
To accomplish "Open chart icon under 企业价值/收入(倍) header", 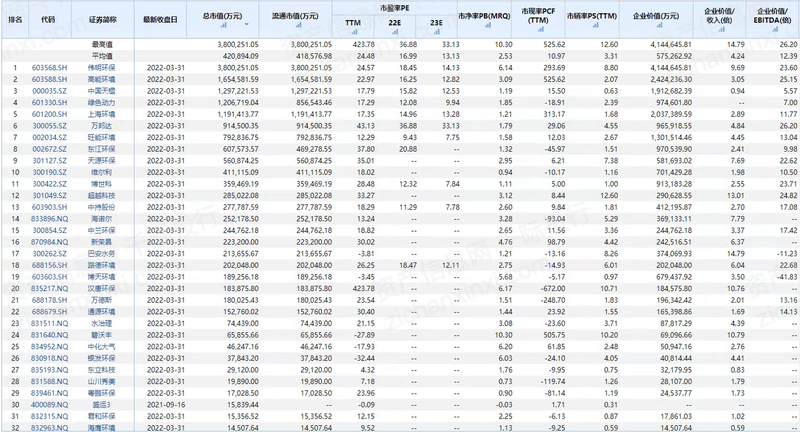I will tap(721, 29).
